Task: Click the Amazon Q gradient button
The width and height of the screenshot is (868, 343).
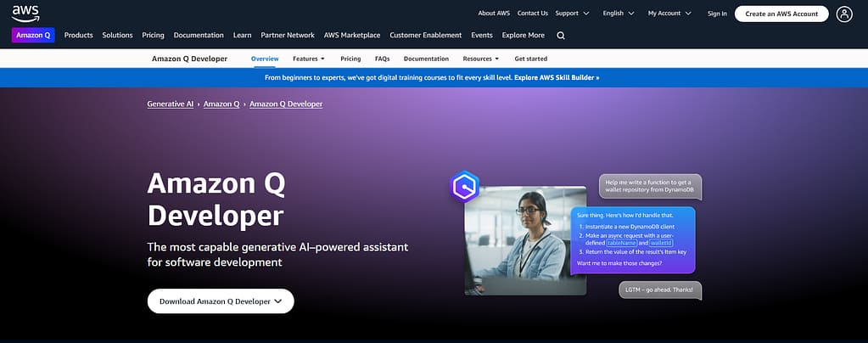Action: [33, 36]
